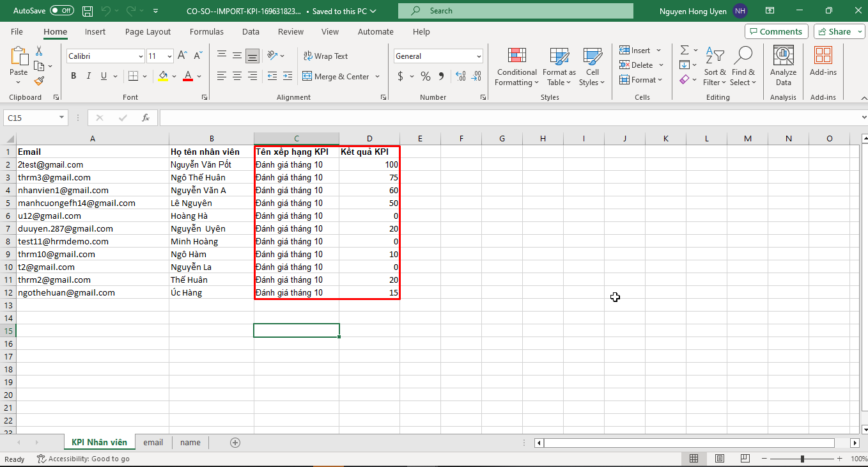Toggle the AutoSave switch
The width and height of the screenshot is (868, 467).
(x=61, y=11)
